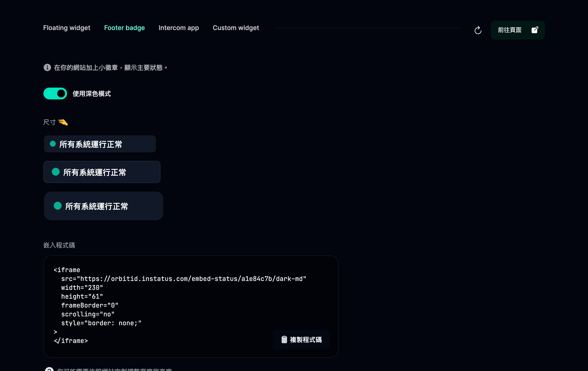Select the medium size badge option

click(x=102, y=172)
